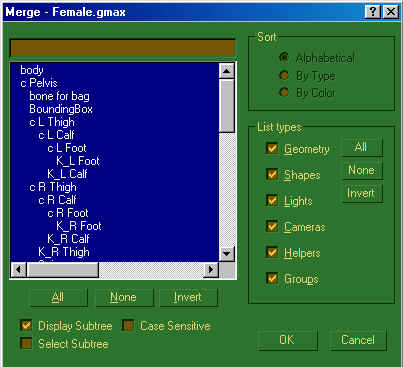
Task: Confirm merge with OK button
Action: pos(287,340)
